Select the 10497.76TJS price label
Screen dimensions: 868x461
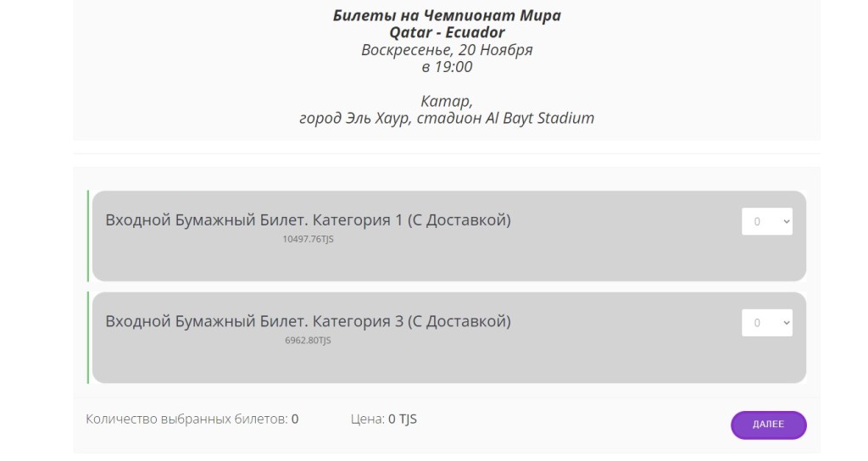308,239
